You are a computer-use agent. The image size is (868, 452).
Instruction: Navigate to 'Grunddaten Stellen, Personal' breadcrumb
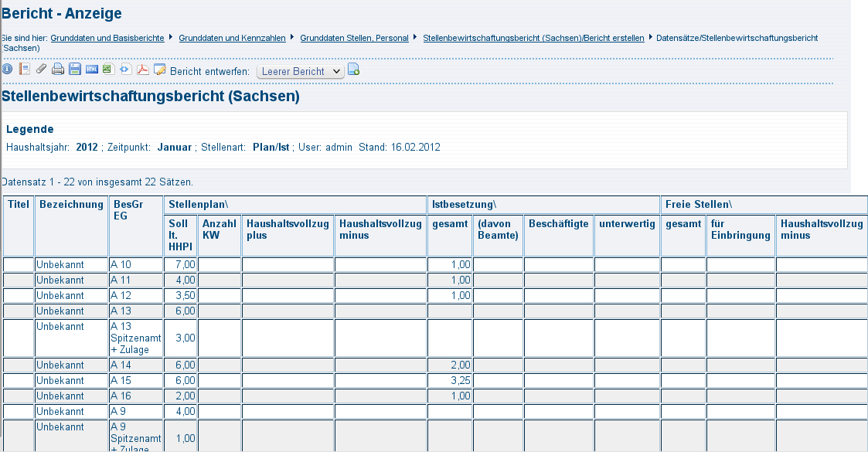pos(354,38)
